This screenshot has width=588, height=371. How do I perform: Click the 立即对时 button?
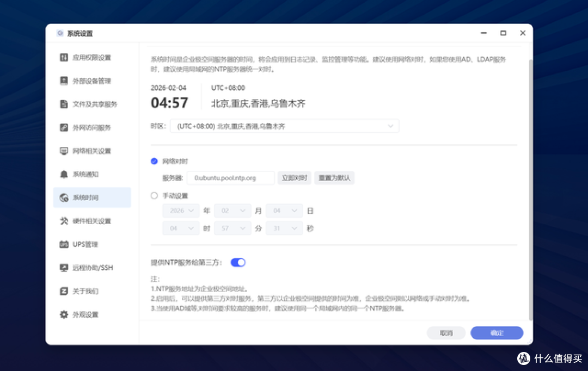click(295, 178)
